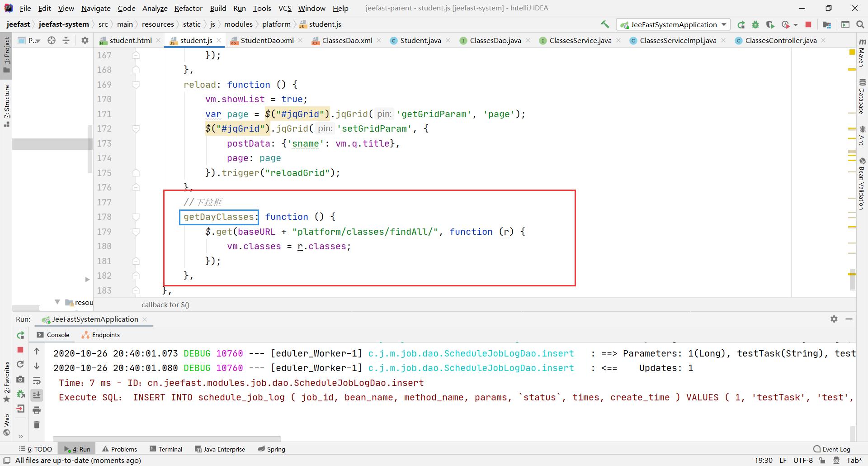Click the editor vertical scrollbar thumb
The width and height of the screenshot is (868, 466).
point(853,279)
